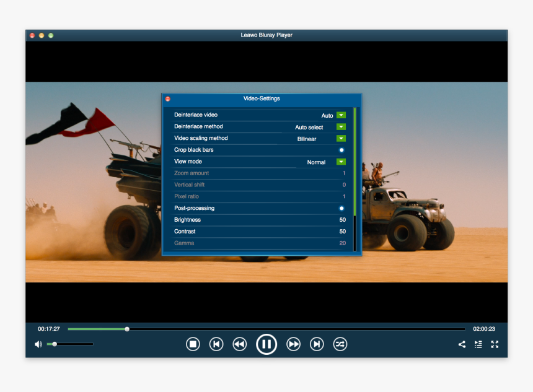Skip to the next chapter
The width and height of the screenshot is (533, 392).
(x=317, y=344)
